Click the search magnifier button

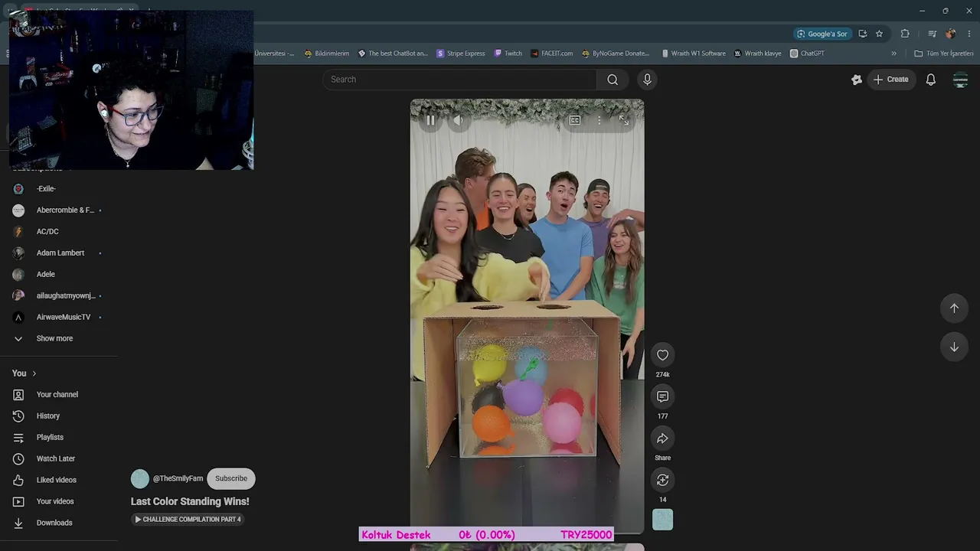[612, 80]
